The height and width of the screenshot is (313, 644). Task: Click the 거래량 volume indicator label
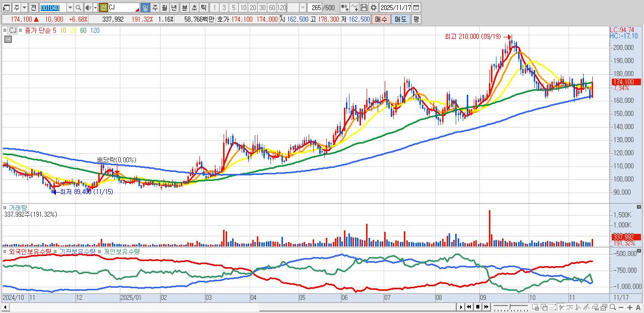(18, 207)
